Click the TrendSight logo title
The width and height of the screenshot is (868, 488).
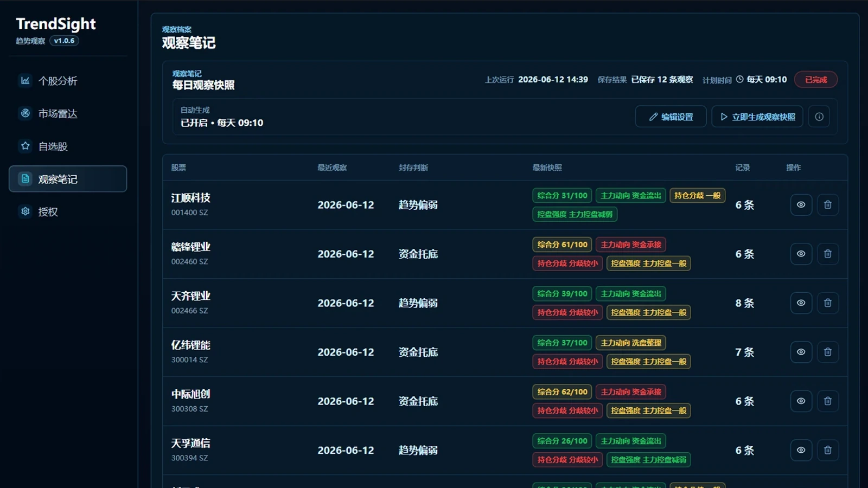pyautogui.click(x=56, y=24)
